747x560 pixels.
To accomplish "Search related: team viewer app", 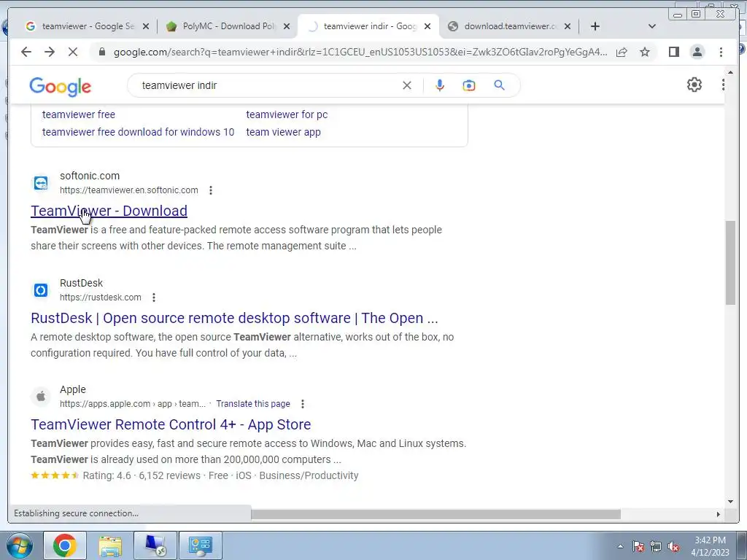I will tap(284, 133).
